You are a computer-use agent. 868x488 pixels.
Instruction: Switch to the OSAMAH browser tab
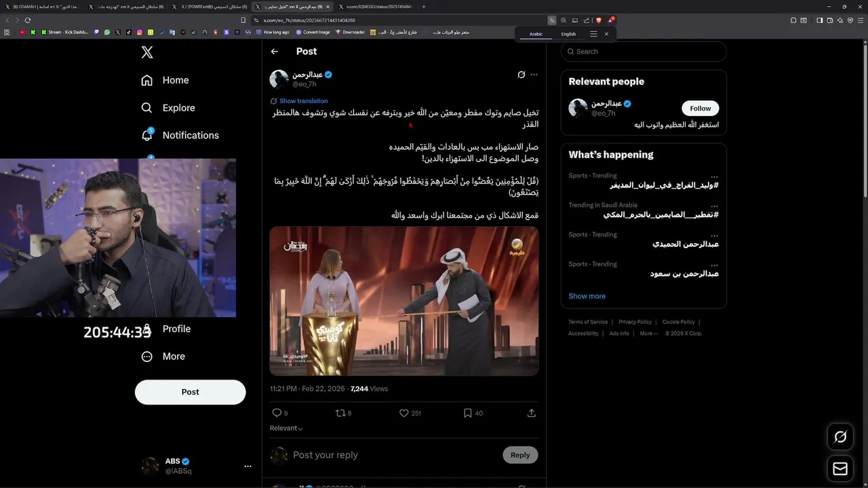pyautogui.click(x=42, y=7)
